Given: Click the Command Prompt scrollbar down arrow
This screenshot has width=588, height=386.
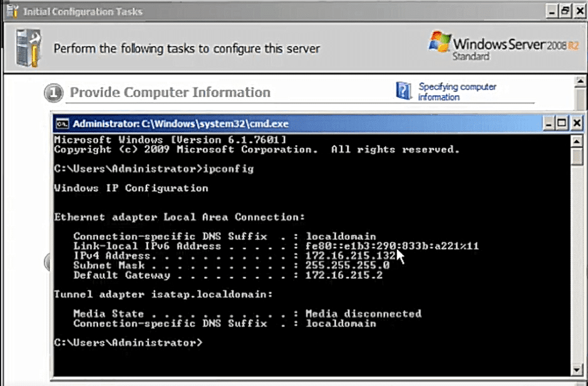Looking at the screenshot, I should coord(577,370).
